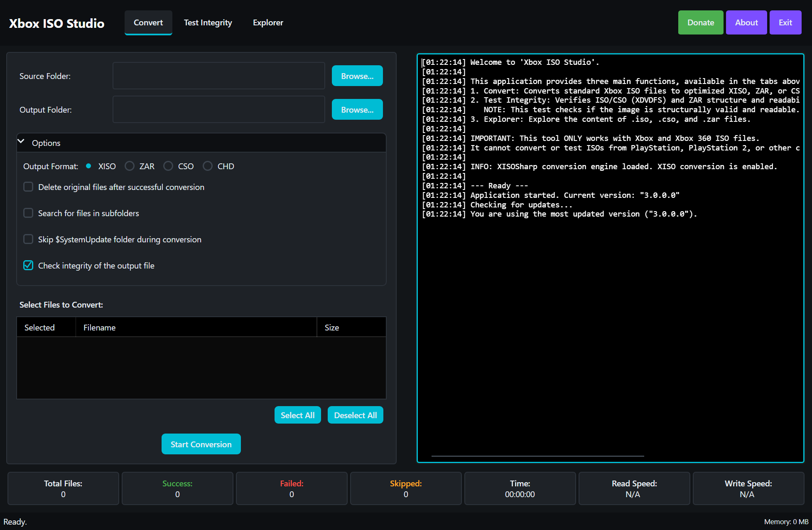Click the 'most updated version' log line
The width and height of the screenshot is (812, 530).
point(559,214)
